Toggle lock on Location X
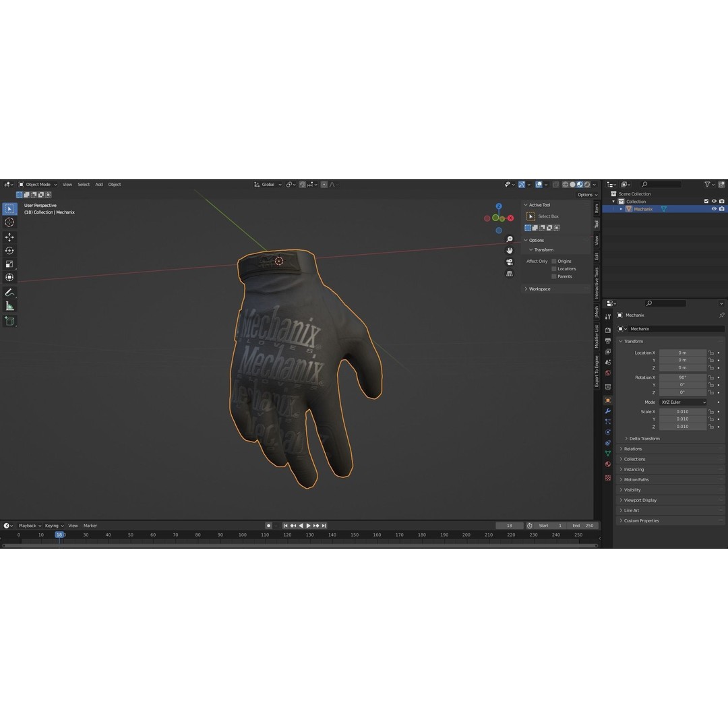Screen dimensions: 728x728 point(711,353)
